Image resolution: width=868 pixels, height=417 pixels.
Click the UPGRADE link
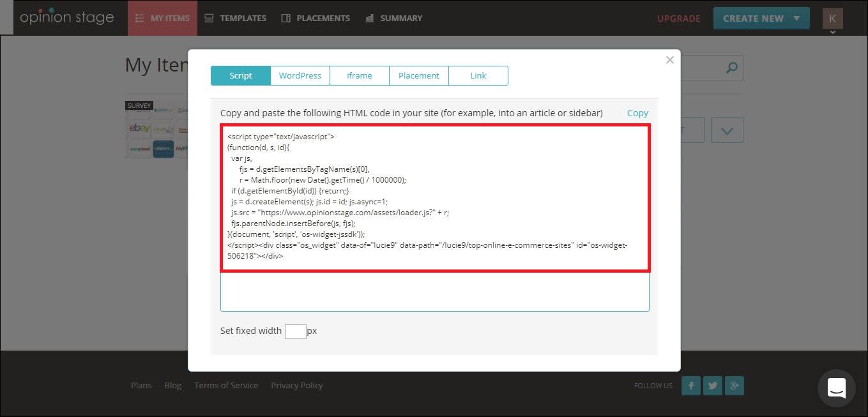coord(678,19)
